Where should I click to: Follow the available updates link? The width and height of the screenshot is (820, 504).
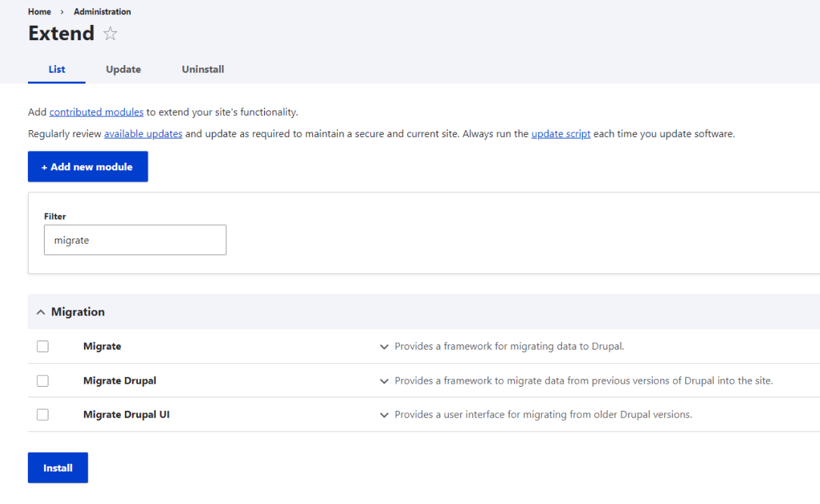pyautogui.click(x=143, y=134)
